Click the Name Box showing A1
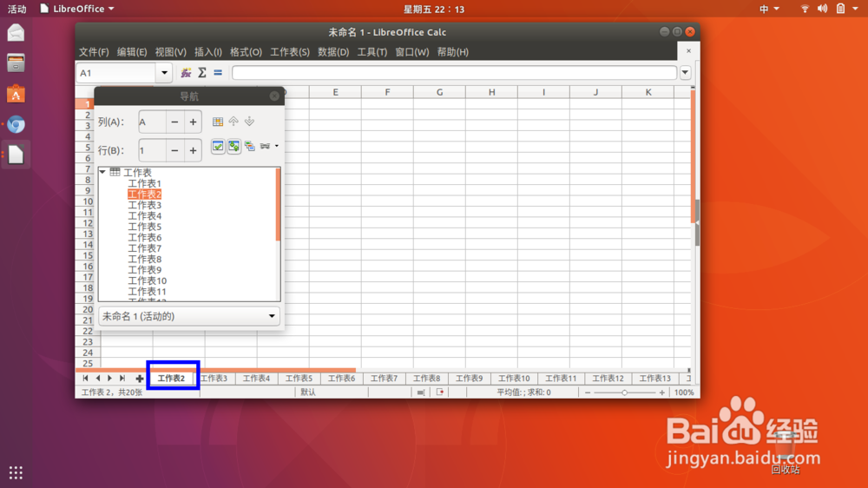The width and height of the screenshot is (868, 488). 116,73
